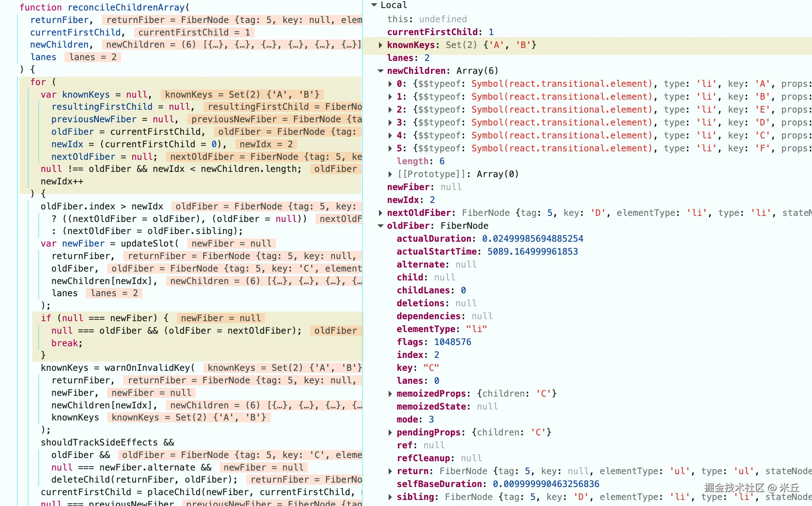Click the 'shouldTrackSideEffects &&' code line
812x506 pixels.
tap(107, 442)
